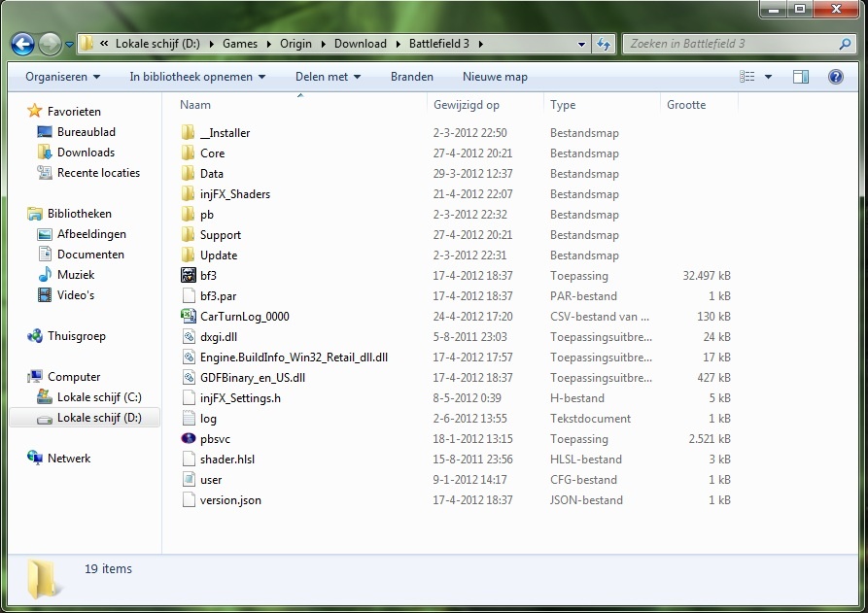Select the Data folder icon

tap(189, 174)
